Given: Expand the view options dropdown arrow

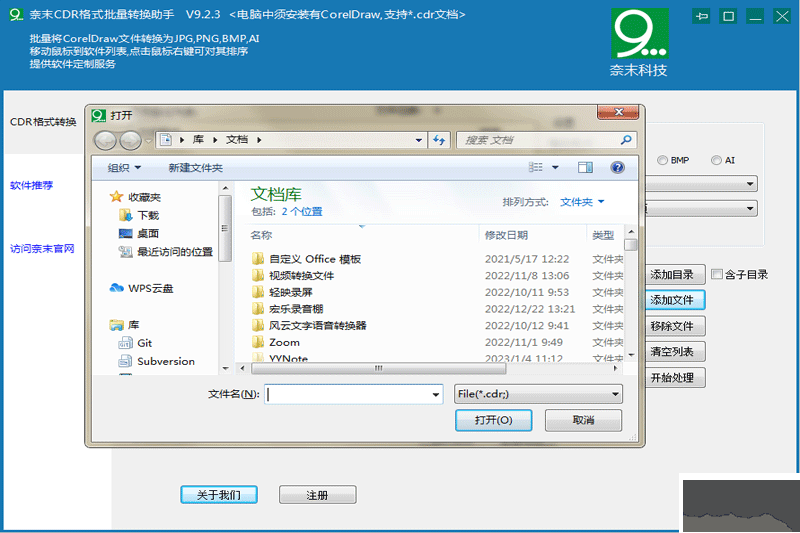Looking at the screenshot, I should [x=555, y=167].
